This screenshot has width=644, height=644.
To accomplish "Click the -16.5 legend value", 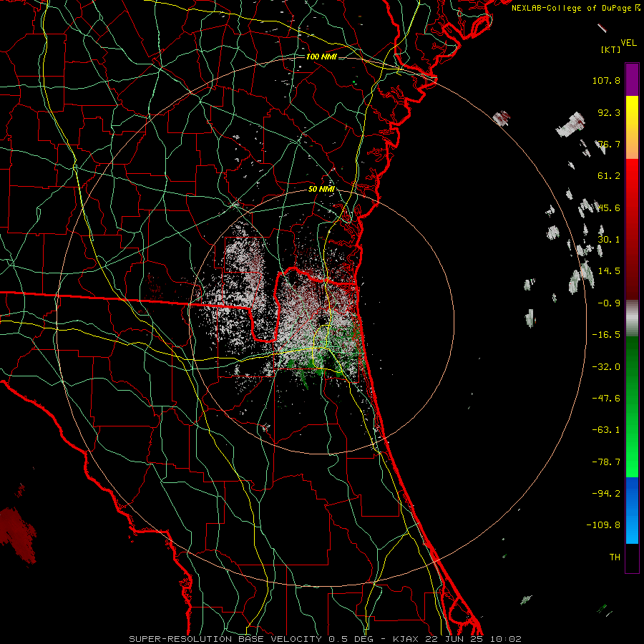I will pos(606,334).
